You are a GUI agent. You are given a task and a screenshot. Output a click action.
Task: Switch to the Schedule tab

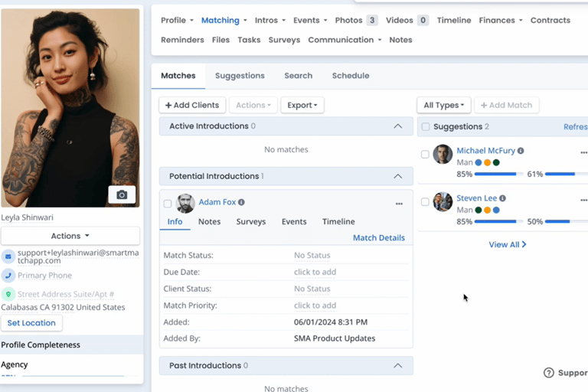(351, 76)
